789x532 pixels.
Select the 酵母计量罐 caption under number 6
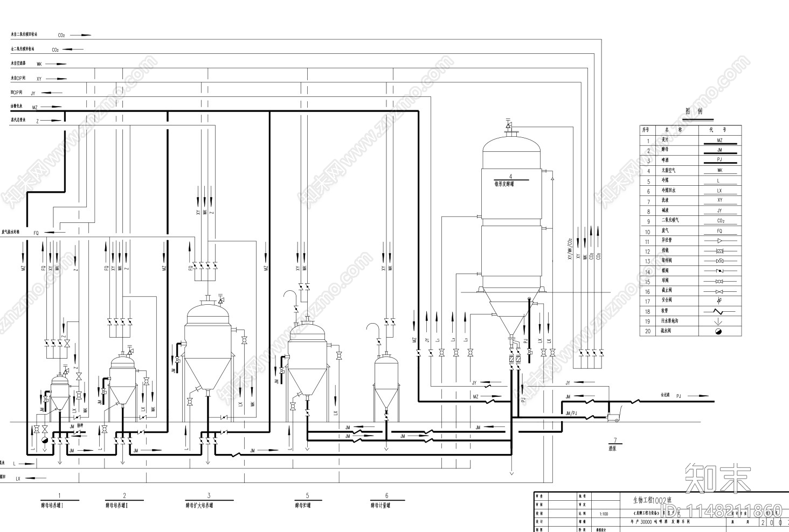380,506
